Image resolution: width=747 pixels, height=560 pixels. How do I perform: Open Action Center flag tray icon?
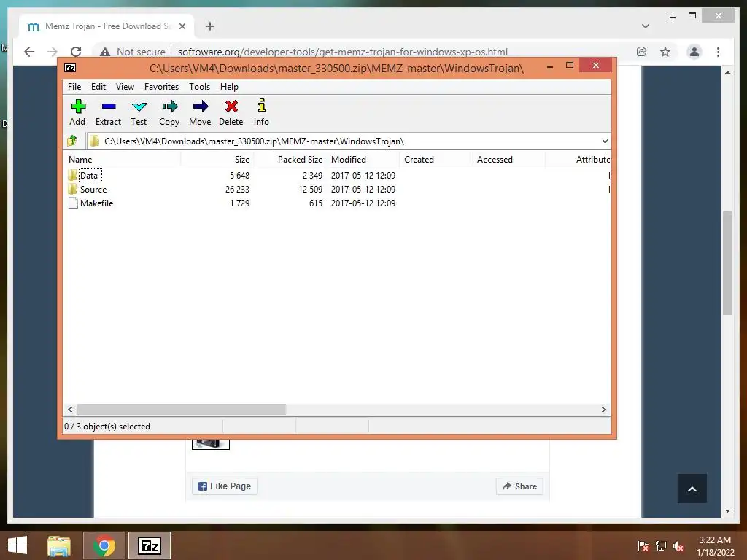643,546
